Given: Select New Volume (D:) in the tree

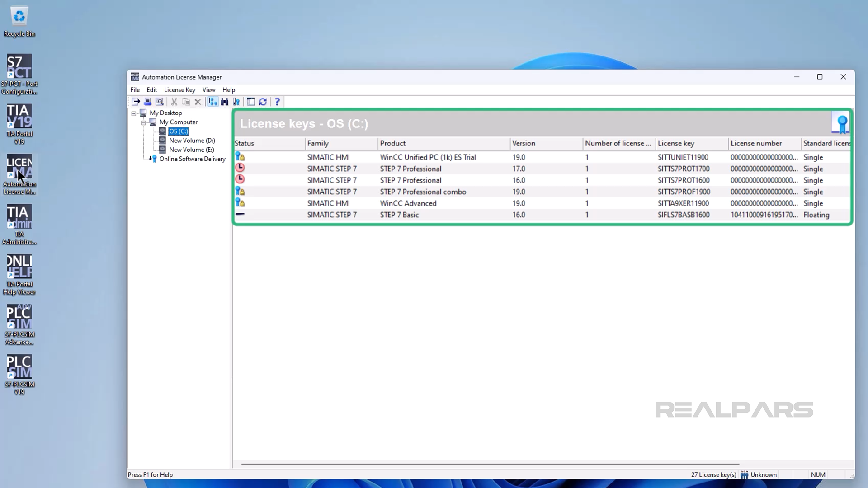Looking at the screenshot, I should pos(192,141).
